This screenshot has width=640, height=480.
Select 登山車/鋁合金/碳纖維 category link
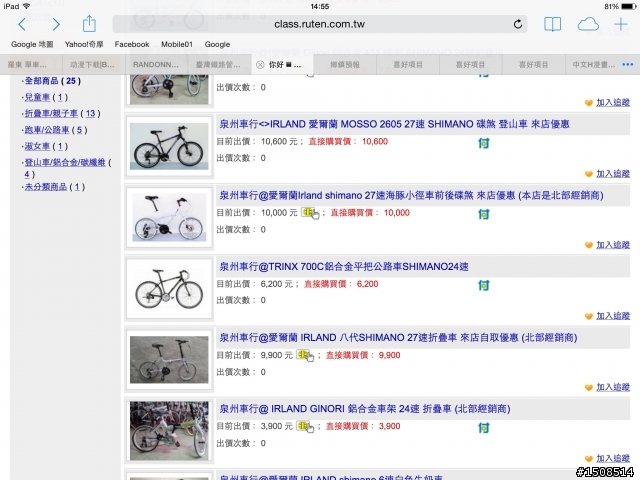[65, 162]
